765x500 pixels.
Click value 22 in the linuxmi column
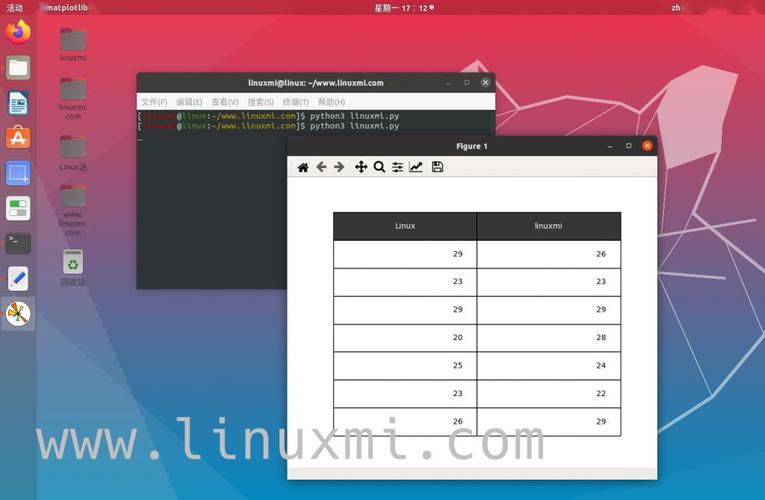tap(601, 393)
